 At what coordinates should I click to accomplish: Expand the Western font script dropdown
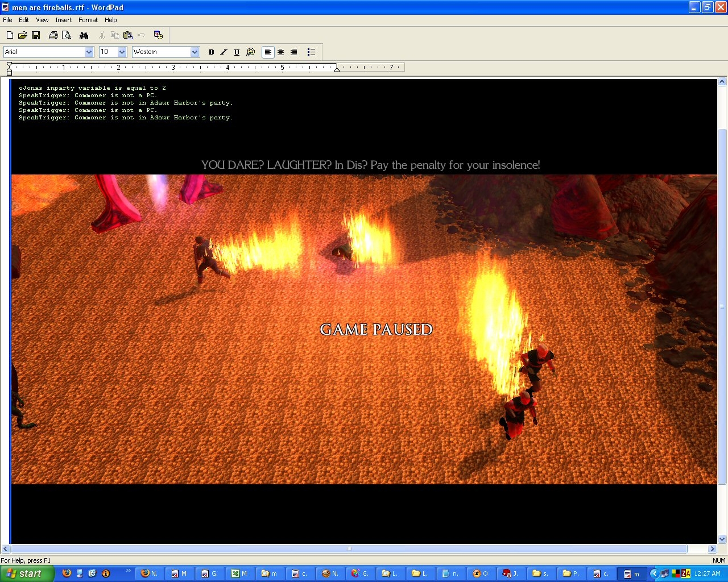click(195, 52)
